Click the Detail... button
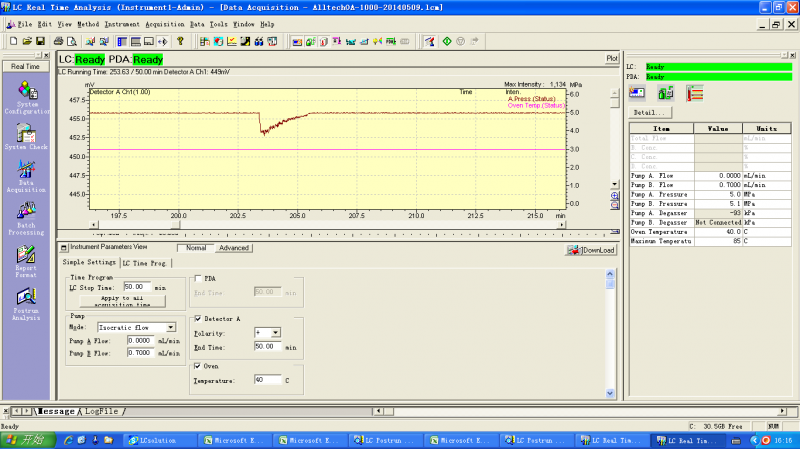The image size is (800, 449). pos(650,113)
